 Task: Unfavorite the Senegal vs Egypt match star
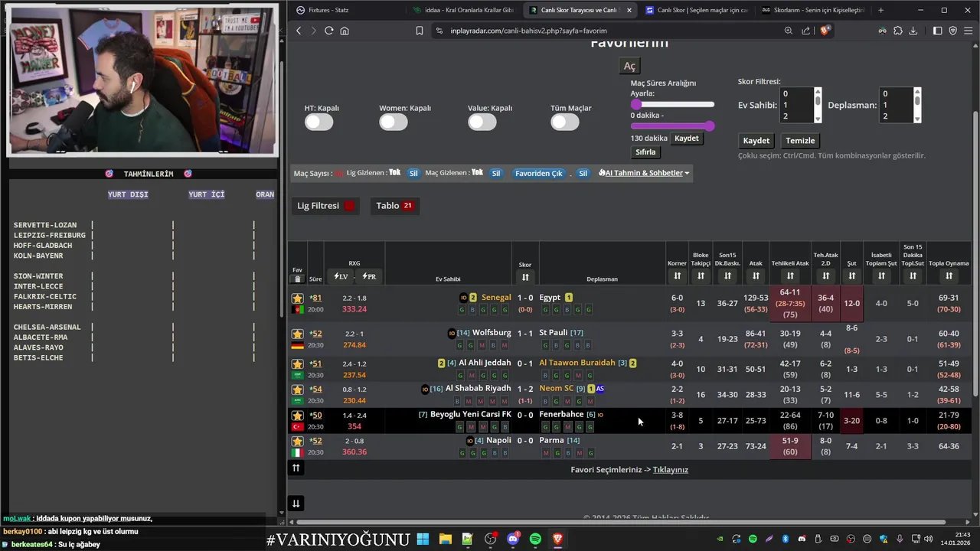(x=297, y=298)
